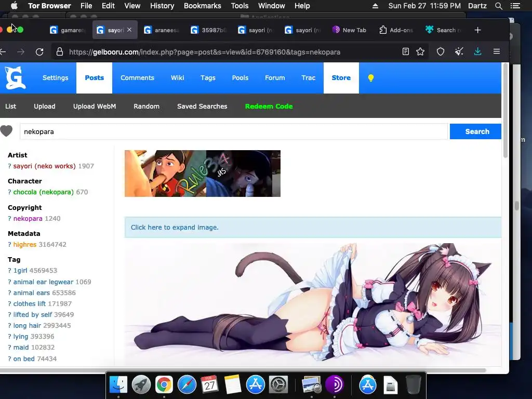Click the page vertical scrollbar
The width and height of the screenshot is (532, 399).
point(505,111)
